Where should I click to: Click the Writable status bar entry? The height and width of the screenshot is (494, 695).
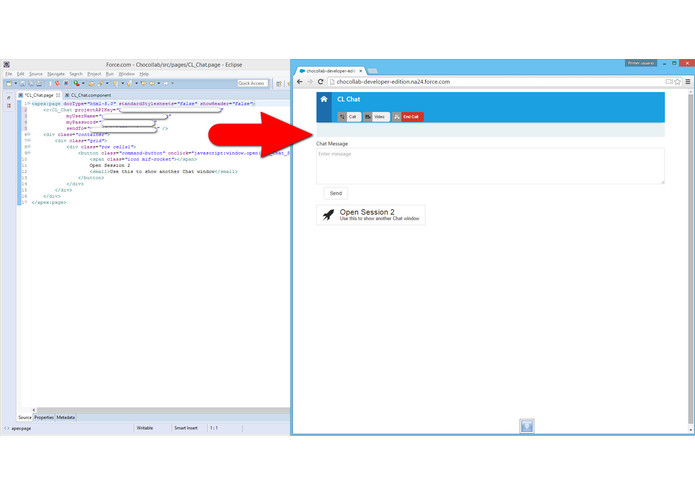pyautogui.click(x=144, y=428)
